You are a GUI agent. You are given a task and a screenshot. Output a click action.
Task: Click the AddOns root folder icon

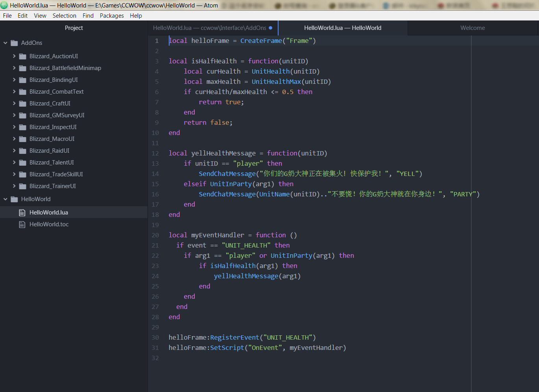[x=15, y=43]
